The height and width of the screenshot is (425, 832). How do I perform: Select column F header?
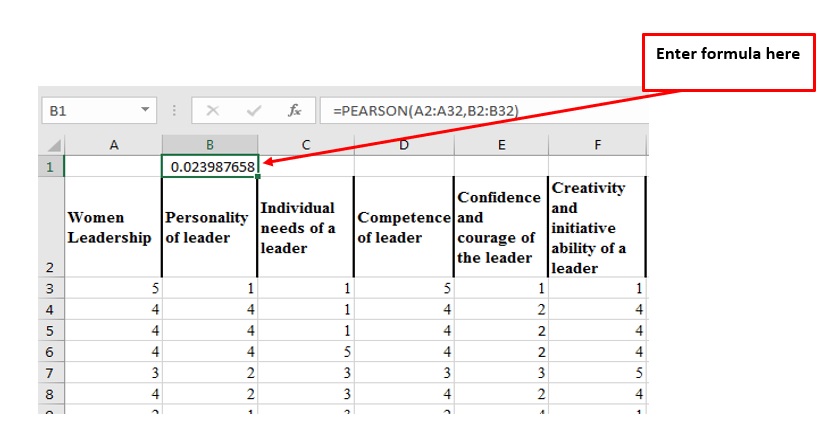point(597,145)
